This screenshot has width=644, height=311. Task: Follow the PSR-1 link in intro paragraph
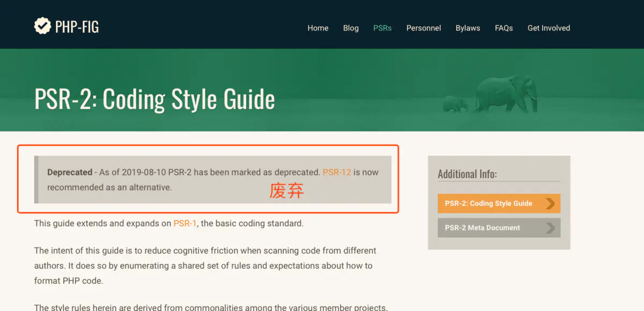point(185,223)
